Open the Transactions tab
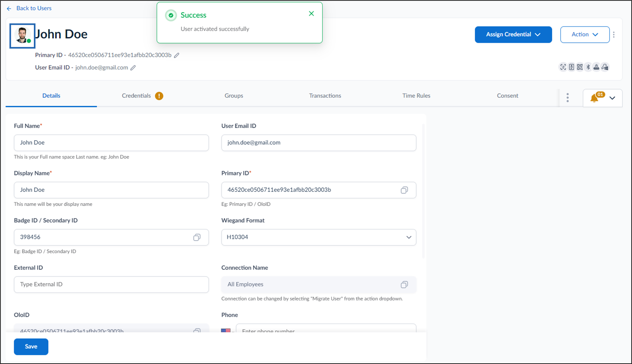632x364 pixels. [x=325, y=96]
